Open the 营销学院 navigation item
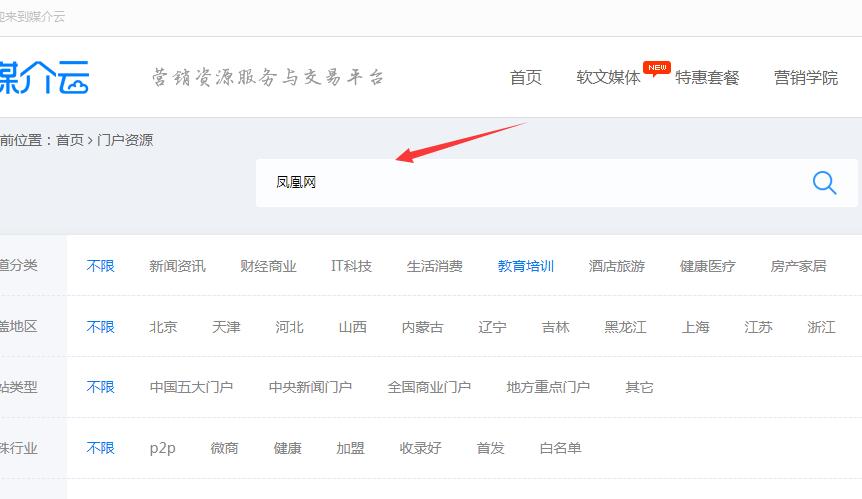Viewport: 862px width, 499px height. (x=805, y=78)
